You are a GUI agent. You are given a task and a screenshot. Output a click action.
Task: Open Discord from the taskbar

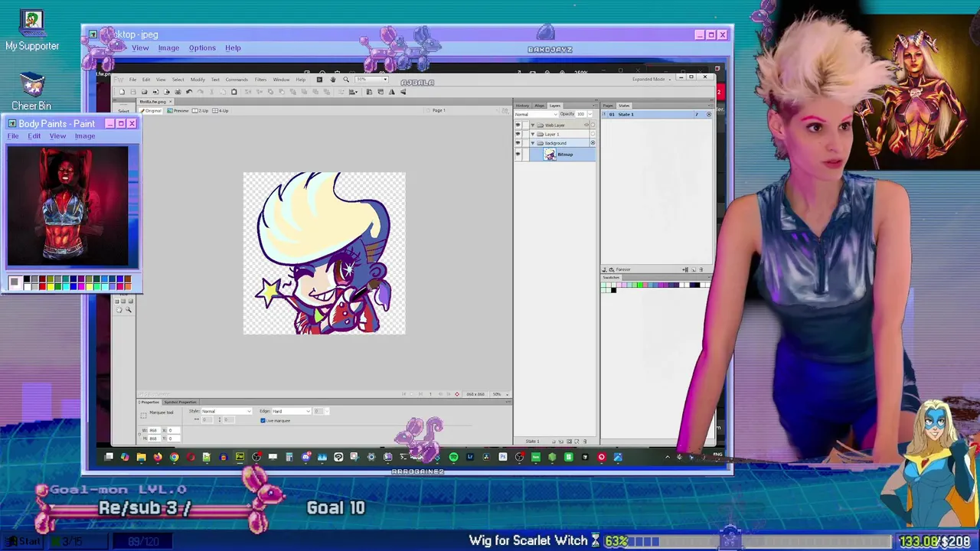pyautogui.click(x=306, y=457)
